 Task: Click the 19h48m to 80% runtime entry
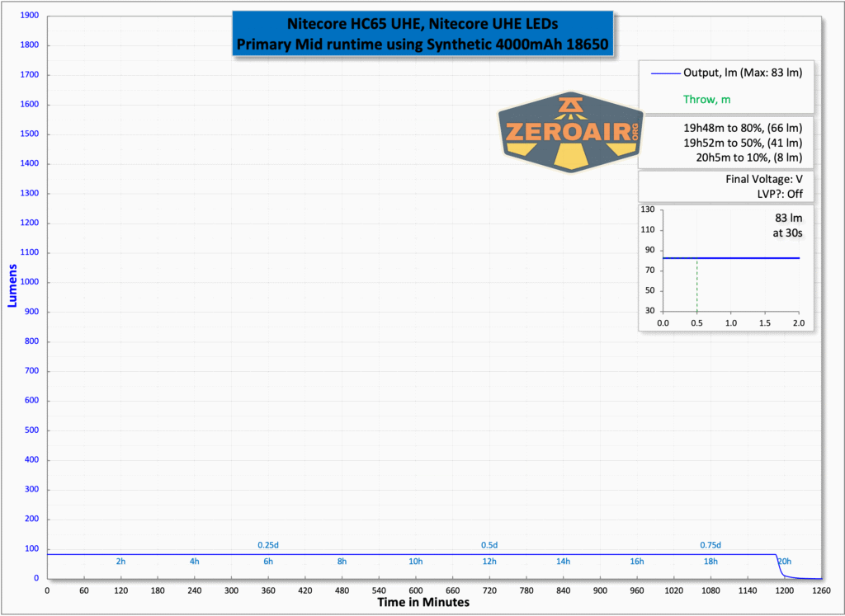(743, 128)
